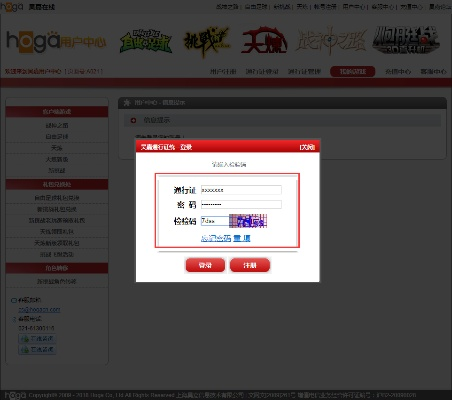
Task: Click the star icon in the panel header
Action: click(127, 103)
